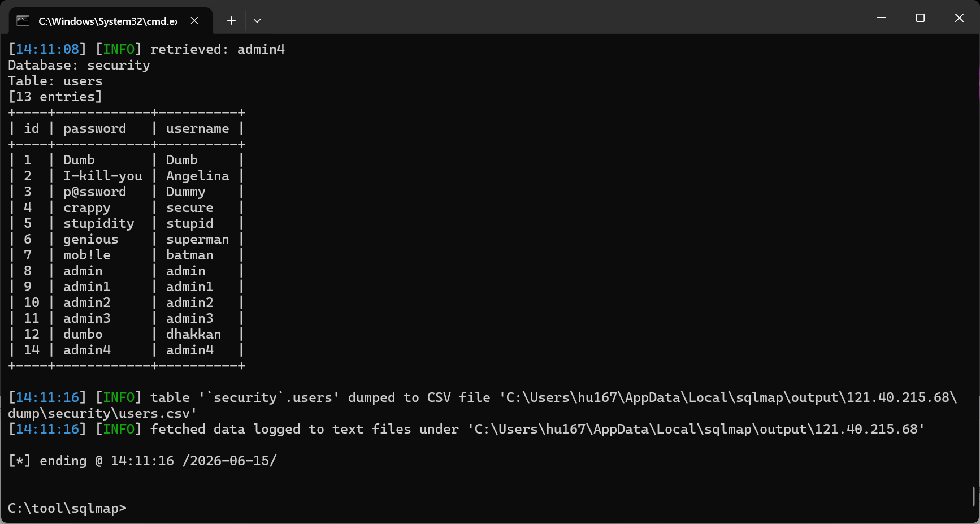Image resolution: width=980 pixels, height=524 pixels.
Task: Click the I-kill-you password entry
Action: (103, 176)
